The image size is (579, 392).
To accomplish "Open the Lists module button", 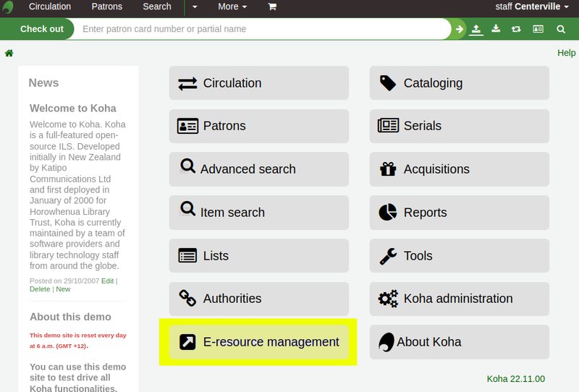I will tap(259, 256).
